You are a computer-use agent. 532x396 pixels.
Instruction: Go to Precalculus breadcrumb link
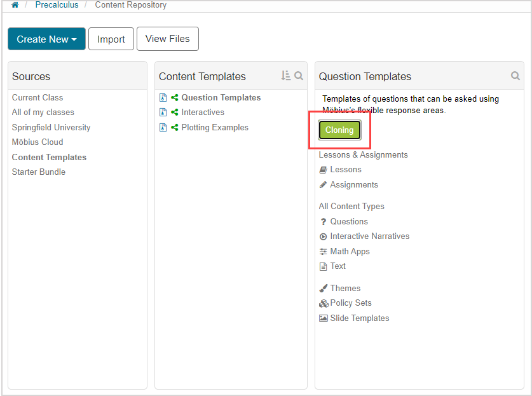(57, 5)
